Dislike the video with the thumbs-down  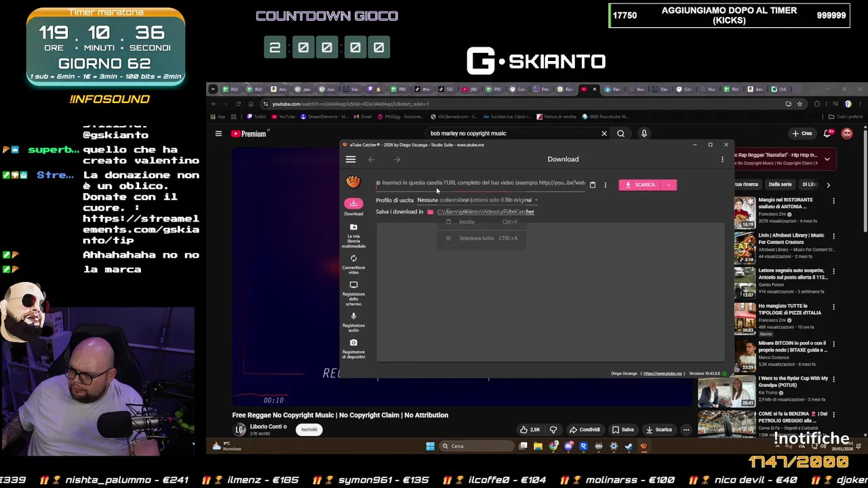tap(553, 430)
